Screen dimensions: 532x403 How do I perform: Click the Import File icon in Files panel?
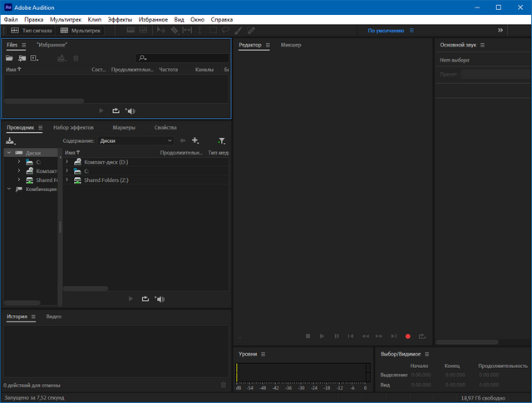pos(22,58)
